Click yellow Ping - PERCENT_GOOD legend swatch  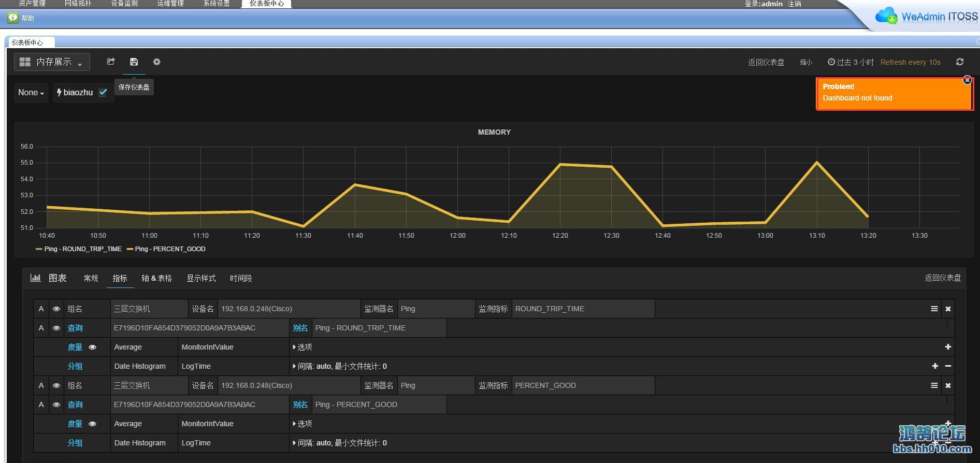[x=130, y=249]
